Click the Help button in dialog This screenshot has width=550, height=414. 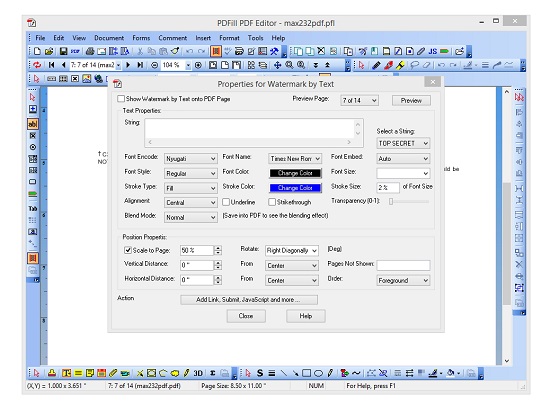click(306, 316)
